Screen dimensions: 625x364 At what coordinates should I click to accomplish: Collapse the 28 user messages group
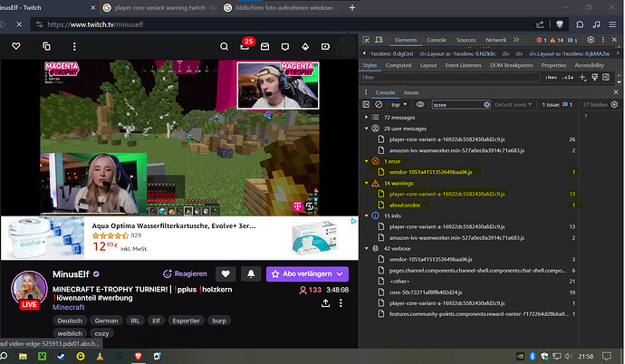366,129
